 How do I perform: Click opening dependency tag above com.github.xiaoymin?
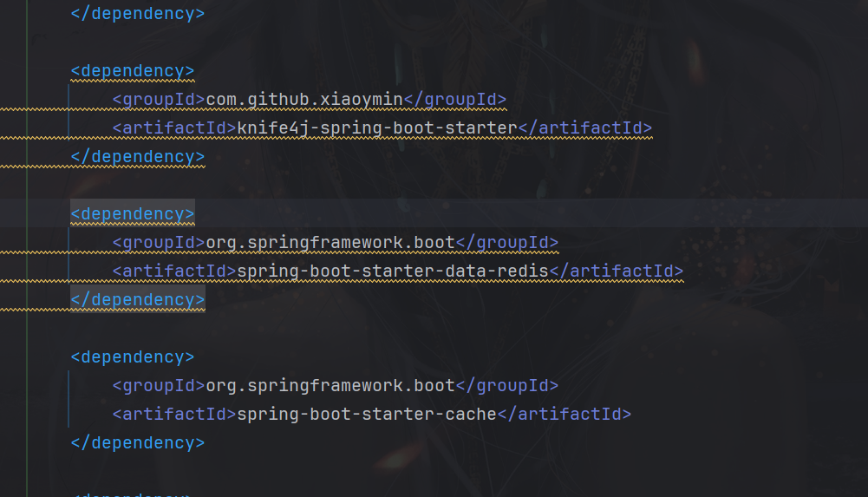point(133,71)
